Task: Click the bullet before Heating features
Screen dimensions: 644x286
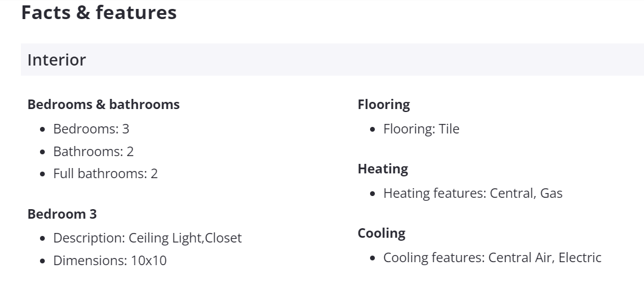Action: pyautogui.click(x=373, y=194)
